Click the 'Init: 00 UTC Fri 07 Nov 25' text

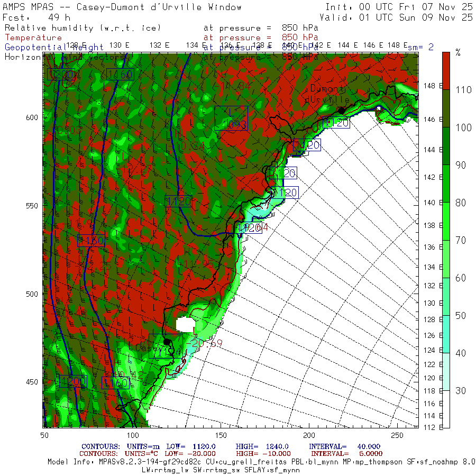coord(399,7)
